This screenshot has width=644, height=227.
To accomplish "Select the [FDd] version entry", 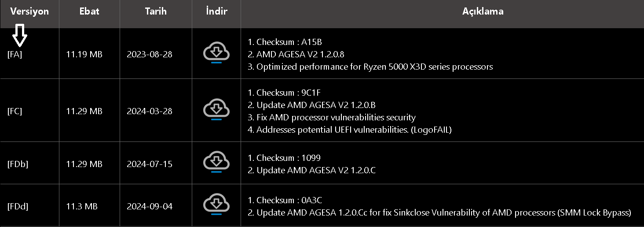I will [18, 206].
